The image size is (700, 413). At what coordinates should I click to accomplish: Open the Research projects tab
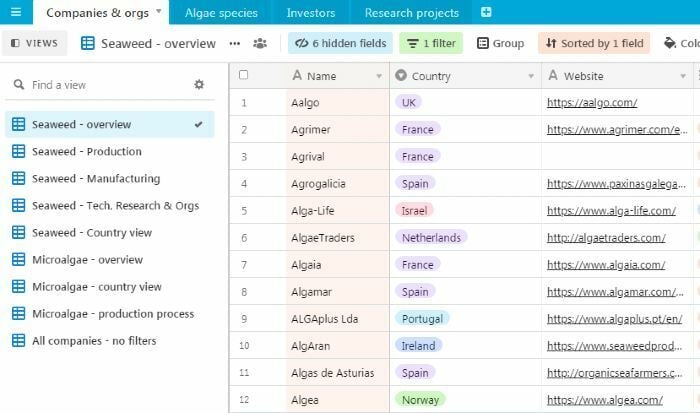click(411, 13)
